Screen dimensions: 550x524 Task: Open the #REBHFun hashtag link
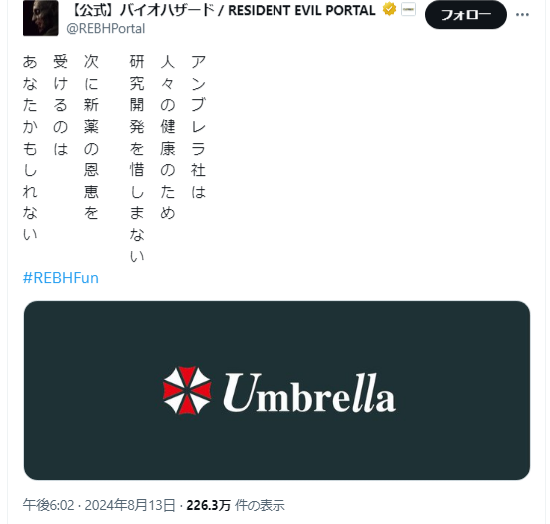tap(61, 278)
